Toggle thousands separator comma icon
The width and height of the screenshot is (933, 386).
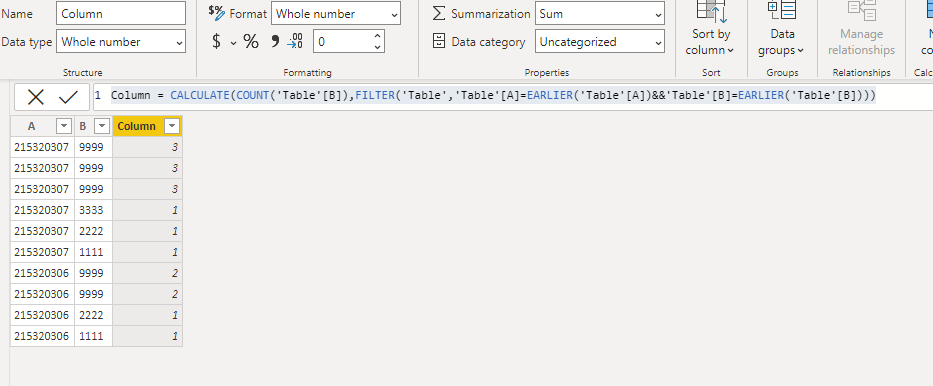click(x=275, y=41)
